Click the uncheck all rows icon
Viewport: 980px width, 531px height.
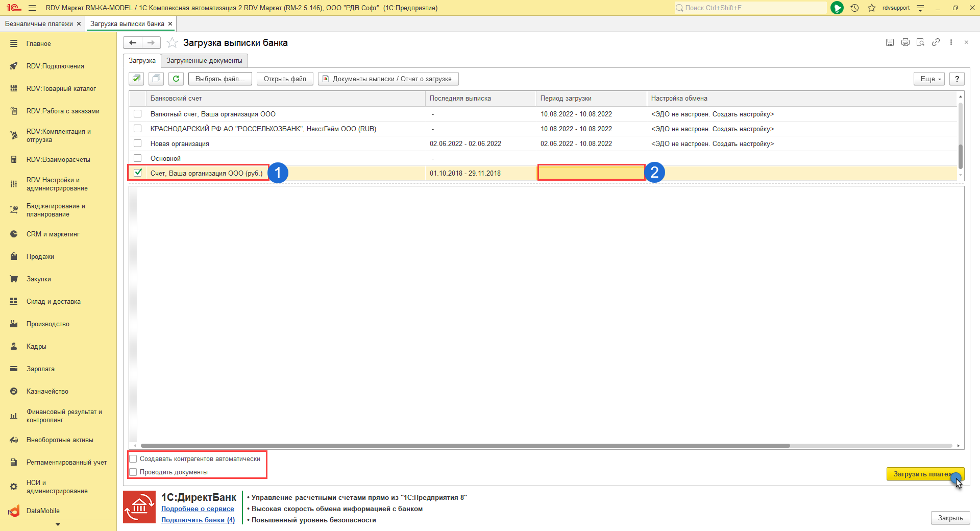[156, 79]
